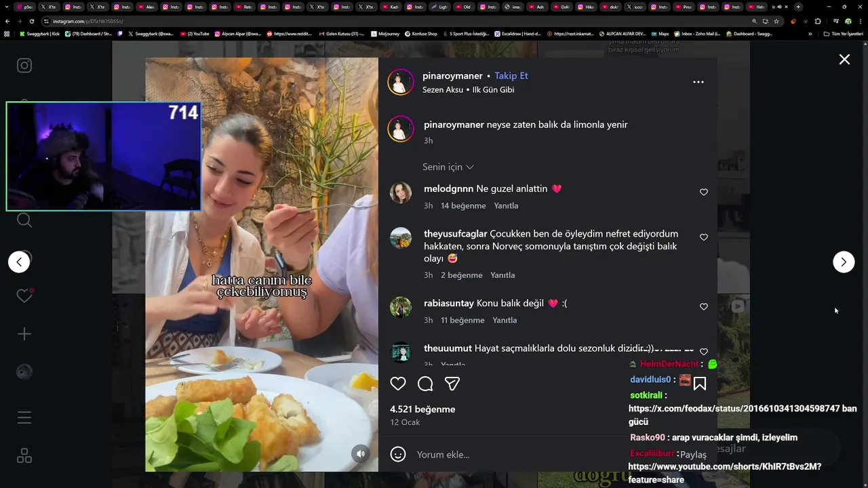The image size is (868, 488).
Task: Mute the video with the speaker button
Action: [361, 454]
